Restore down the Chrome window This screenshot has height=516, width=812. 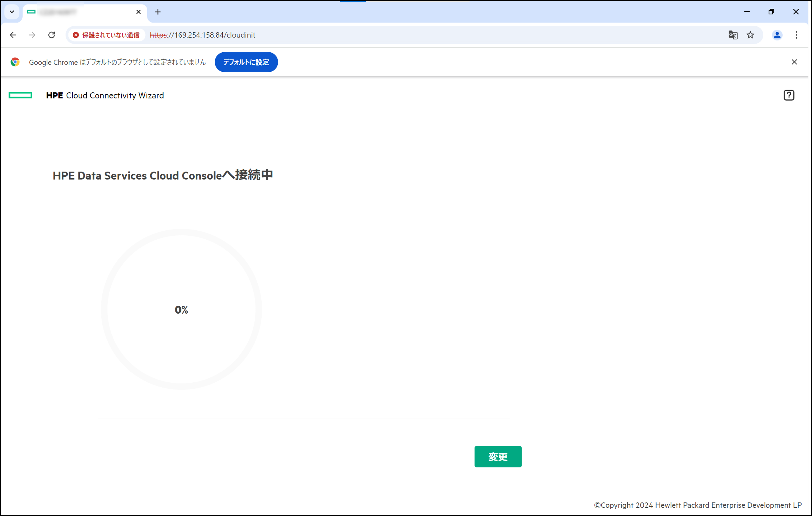click(x=771, y=12)
